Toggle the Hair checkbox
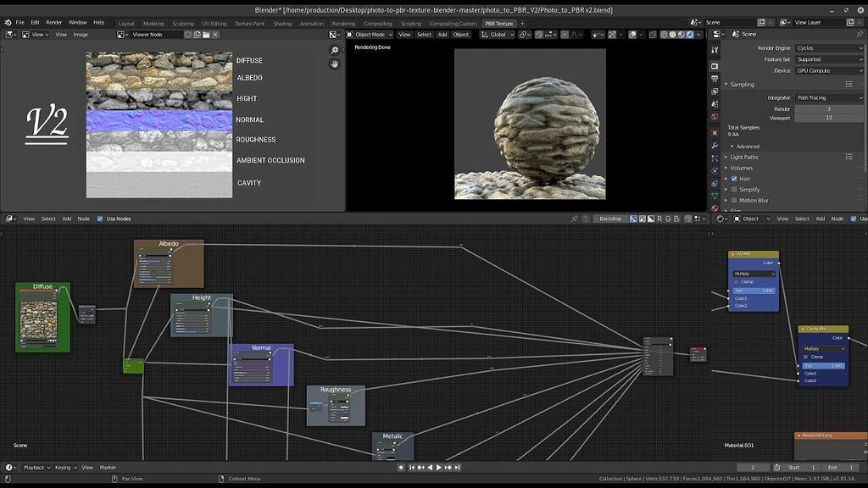 pyautogui.click(x=734, y=179)
